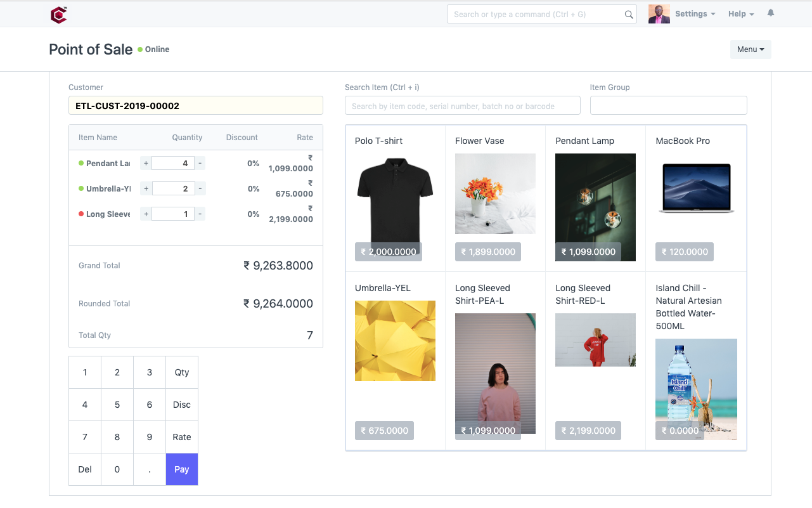Open the Item Group dropdown field
This screenshot has width=812, height=508.
668,105
